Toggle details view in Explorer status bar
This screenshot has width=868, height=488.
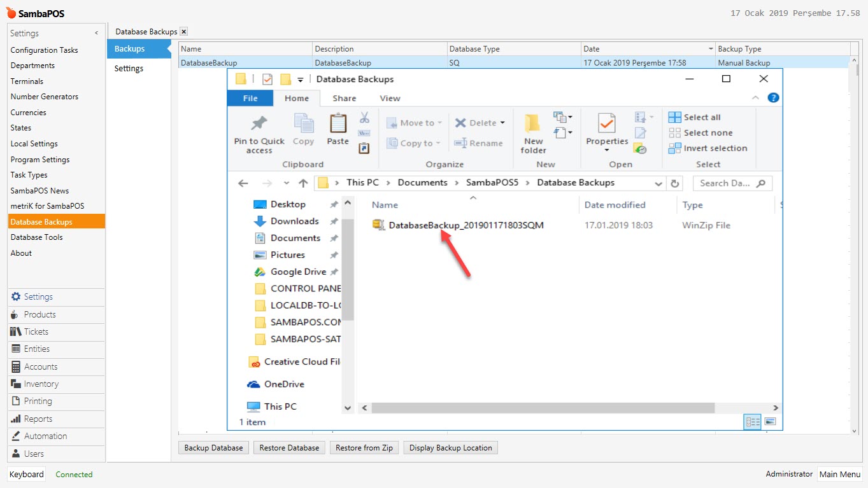[752, 421]
